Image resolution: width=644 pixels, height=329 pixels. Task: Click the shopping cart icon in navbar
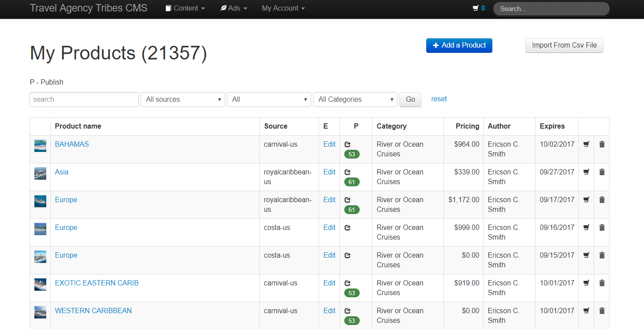click(475, 8)
